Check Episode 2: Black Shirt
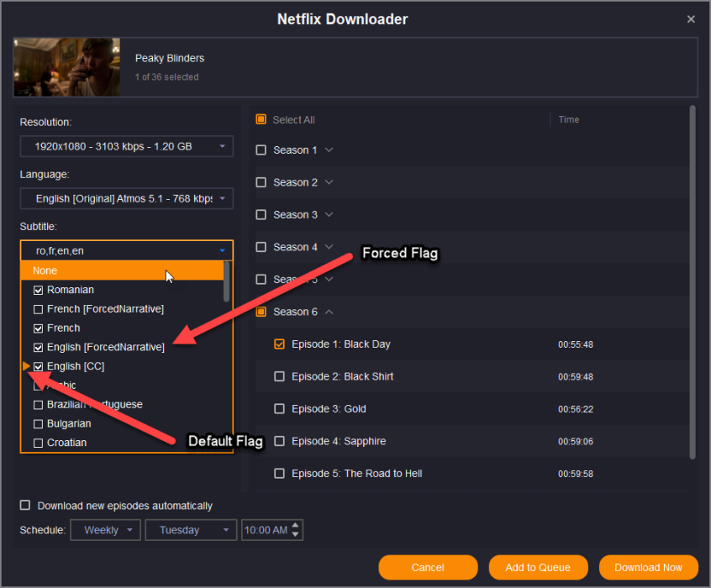711x588 pixels. click(x=280, y=376)
